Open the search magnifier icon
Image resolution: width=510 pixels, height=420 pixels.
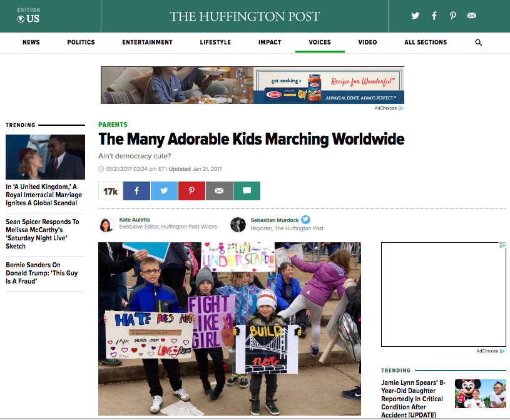pos(479,43)
